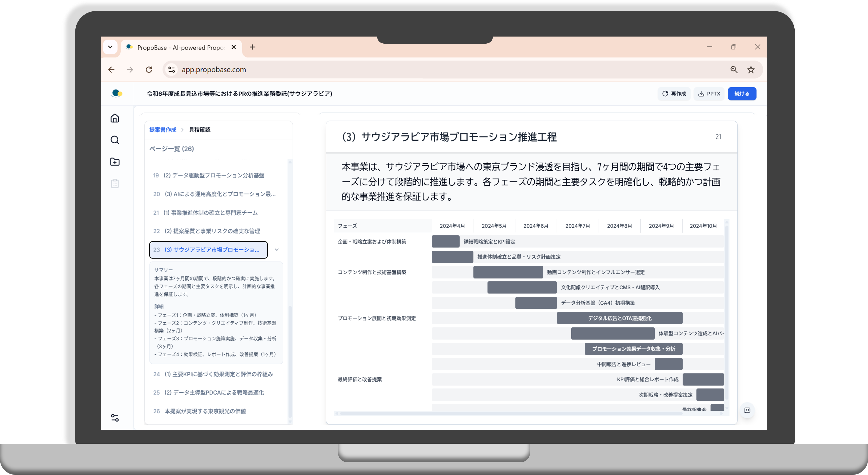Bookmark the page via the star icon
This screenshot has height=475, width=868.
pos(751,69)
